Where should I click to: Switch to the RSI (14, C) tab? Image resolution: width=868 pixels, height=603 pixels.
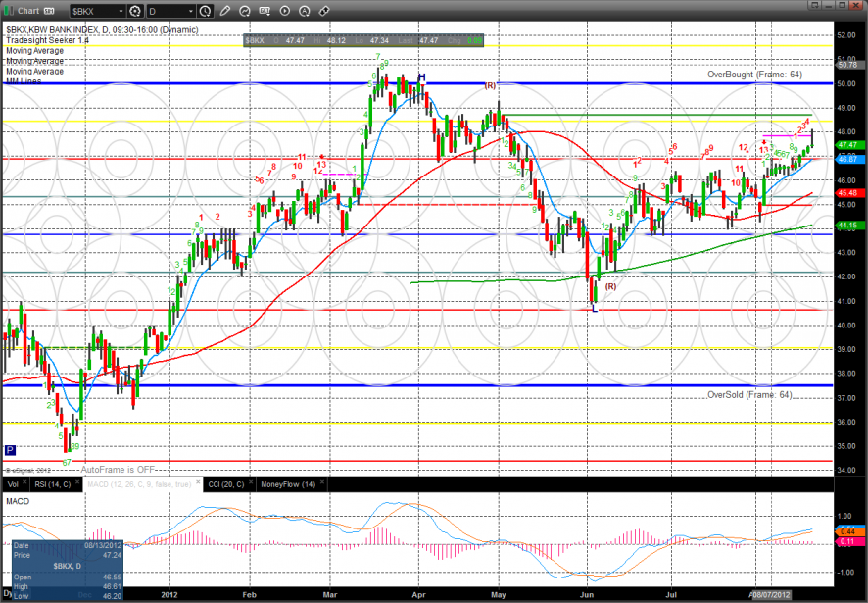(53, 484)
